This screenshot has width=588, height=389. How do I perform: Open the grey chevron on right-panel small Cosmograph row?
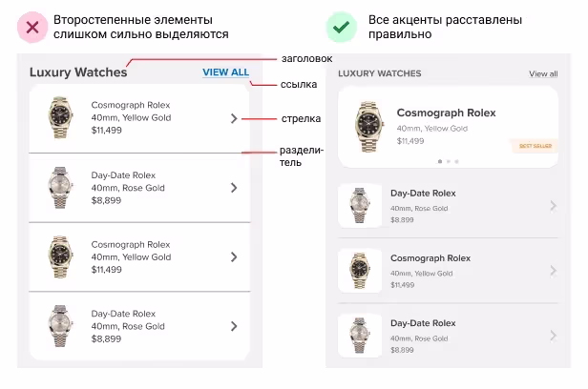(x=554, y=271)
